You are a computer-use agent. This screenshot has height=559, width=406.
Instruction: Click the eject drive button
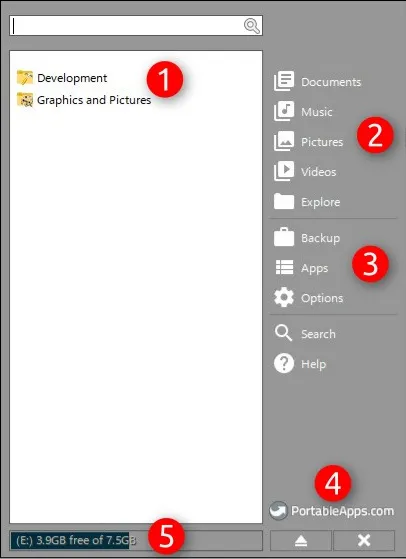pos(301,540)
